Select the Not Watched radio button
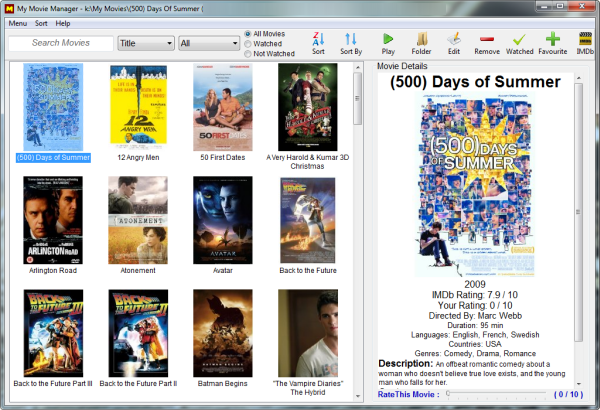The image size is (600, 410). point(248,54)
